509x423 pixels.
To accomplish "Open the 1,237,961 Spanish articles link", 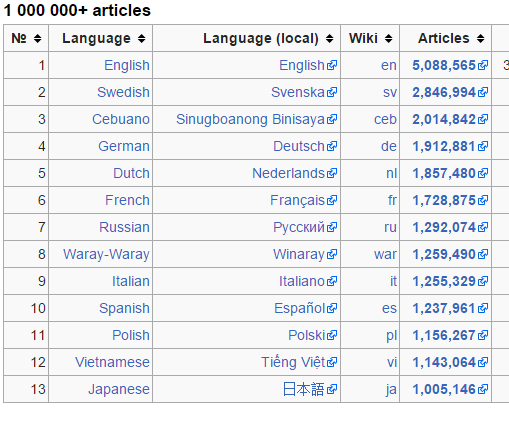I will click(444, 308).
